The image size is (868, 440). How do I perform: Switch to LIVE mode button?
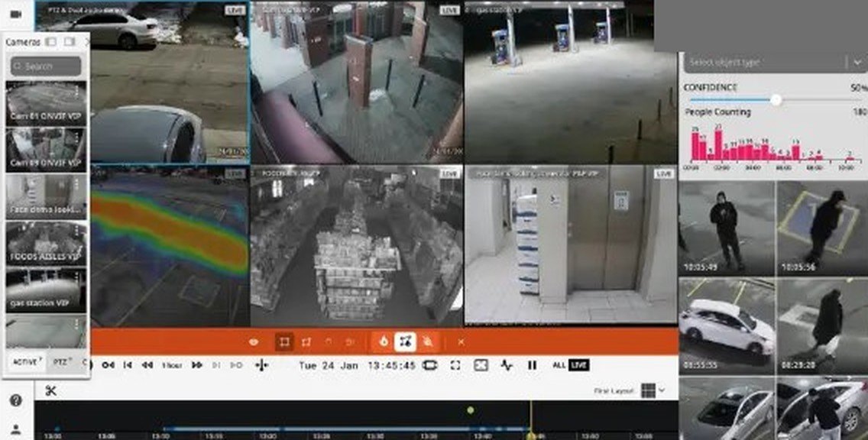pos(578,365)
